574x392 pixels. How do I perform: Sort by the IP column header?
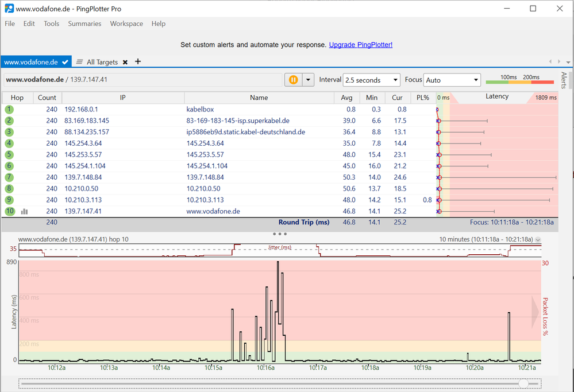[122, 98]
